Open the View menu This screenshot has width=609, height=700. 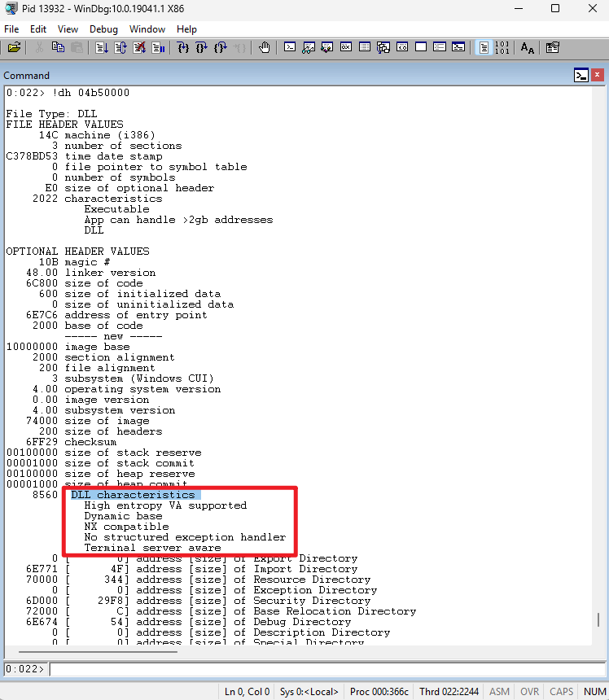pyautogui.click(x=68, y=28)
